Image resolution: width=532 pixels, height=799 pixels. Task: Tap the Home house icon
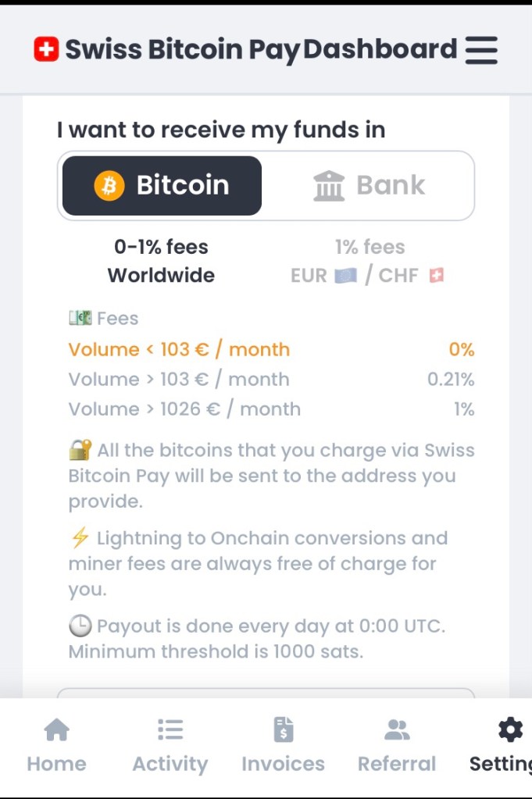point(56,730)
